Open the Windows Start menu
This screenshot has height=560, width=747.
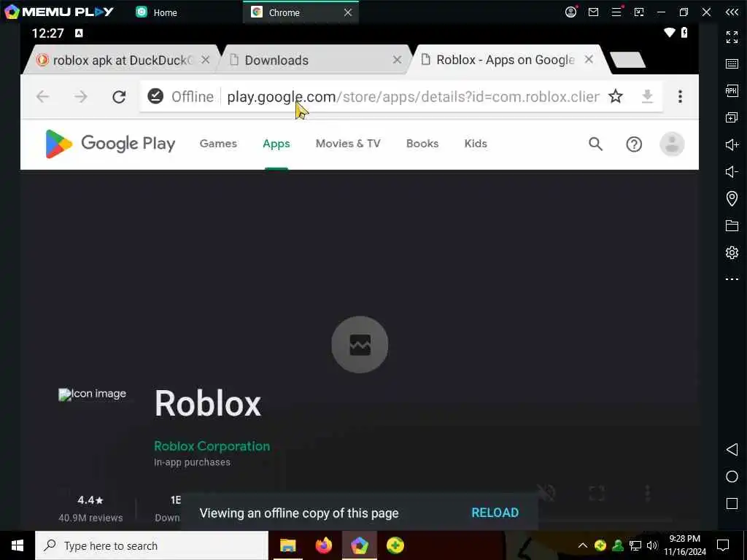(x=18, y=545)
